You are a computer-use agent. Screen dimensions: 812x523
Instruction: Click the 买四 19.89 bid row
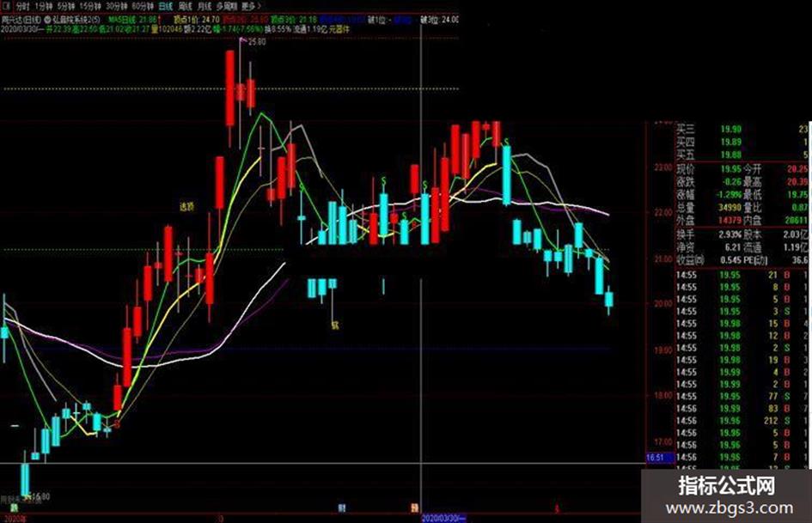[x=742, y=142]
